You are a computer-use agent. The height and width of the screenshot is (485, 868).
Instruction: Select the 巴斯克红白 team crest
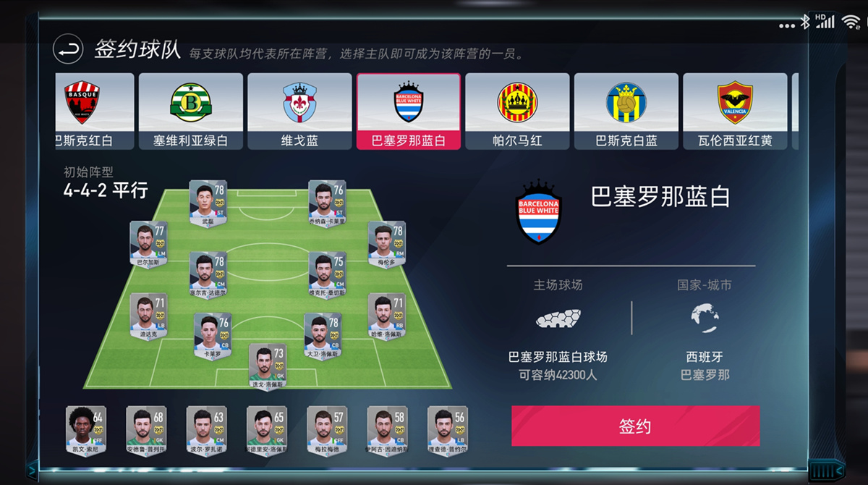coord(82,103)
